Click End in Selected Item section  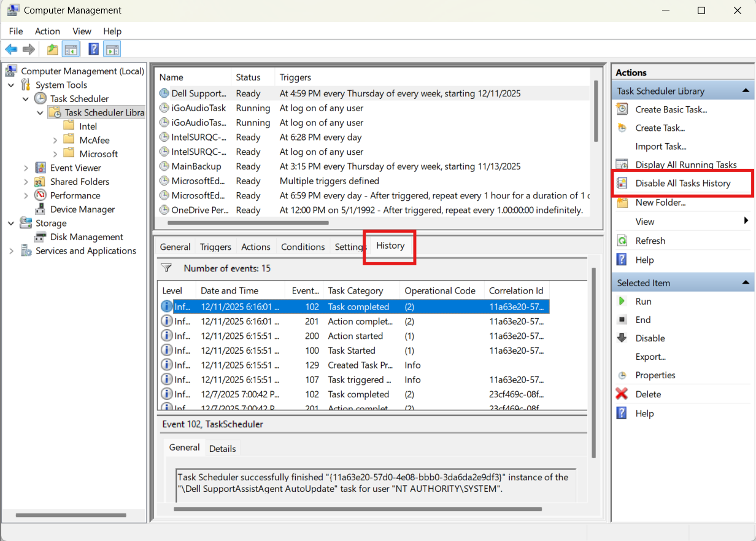coord(643,320)
